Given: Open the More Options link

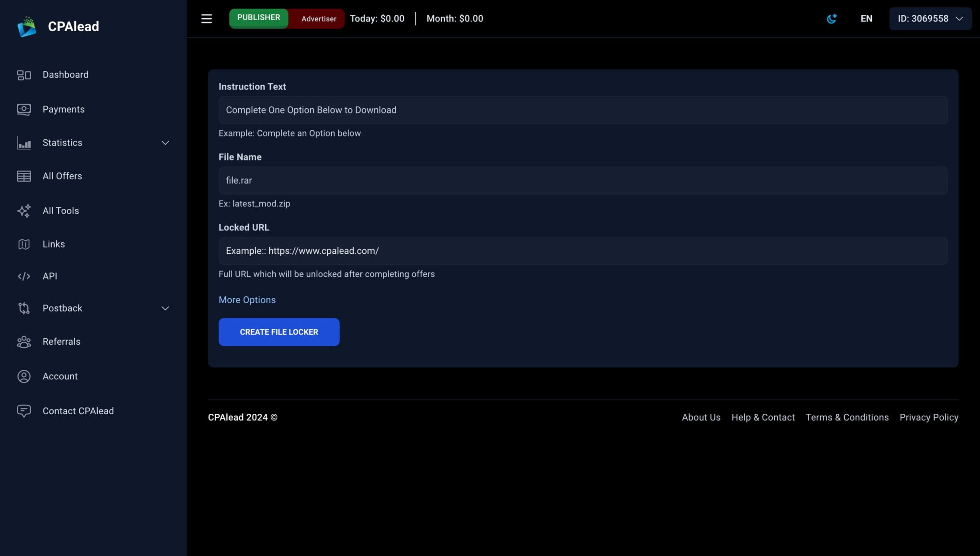Looking at the screenshot, I should (247, 300).
